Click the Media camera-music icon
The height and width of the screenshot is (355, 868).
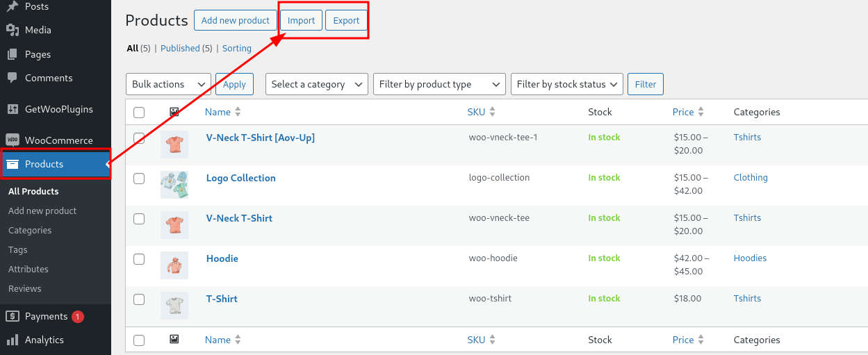[x=12, y=30]
